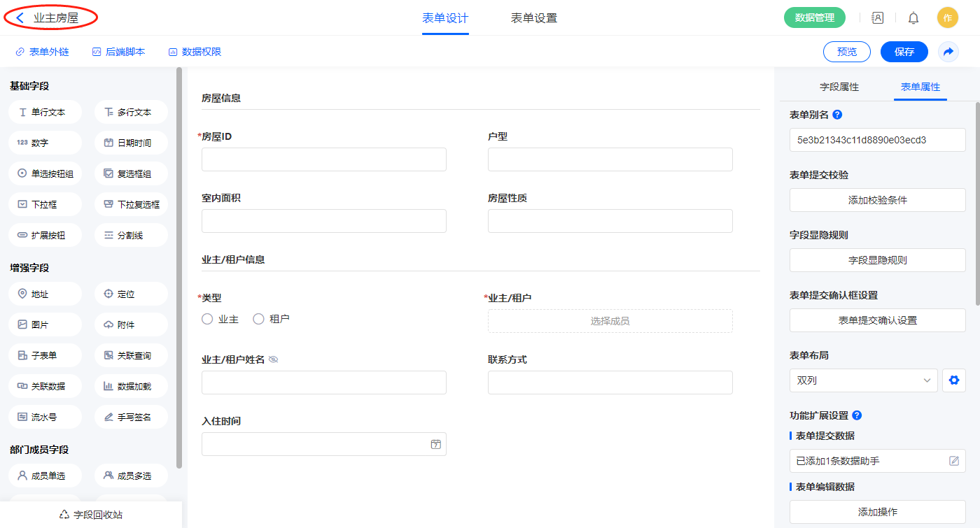Open the notification bell
This screenshot has width=980, height=528.
click(913, 18)
